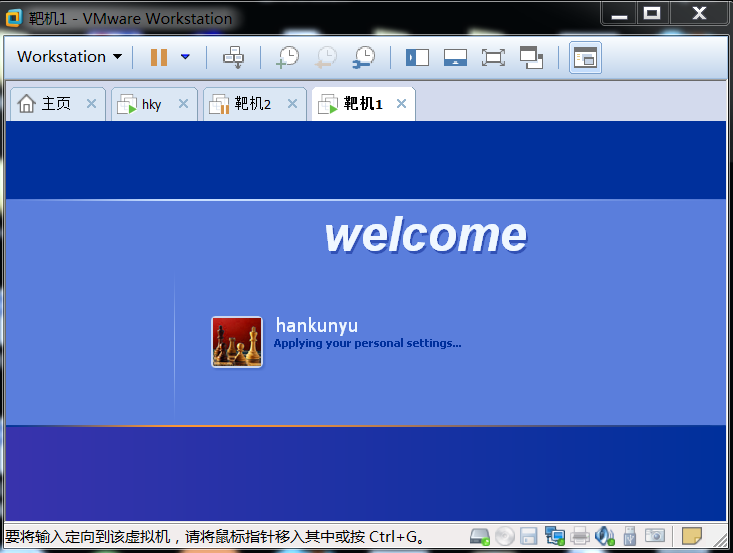Revert to the previous snapshot

325,57
